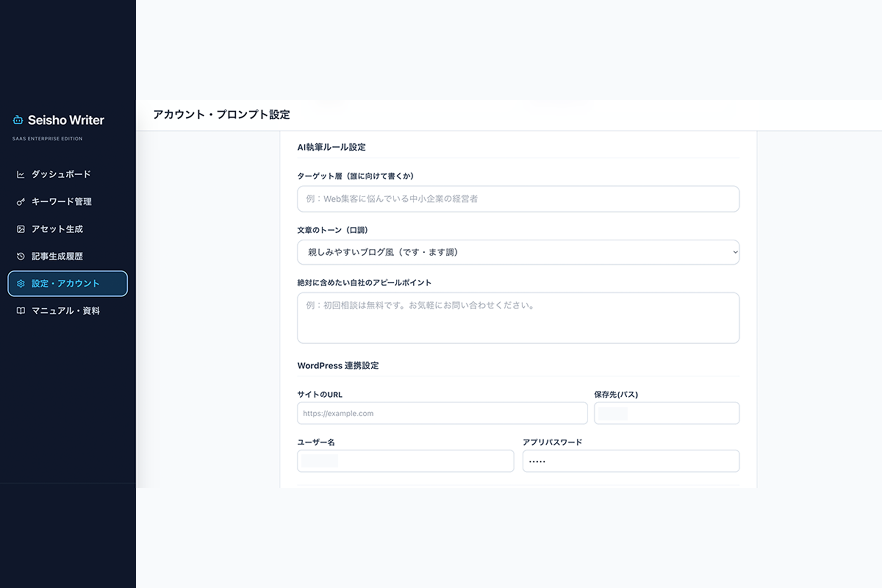The image size is (882, 588).
Task: Open キーワード管理 from the sidebar menu
Action: (61, 202)
